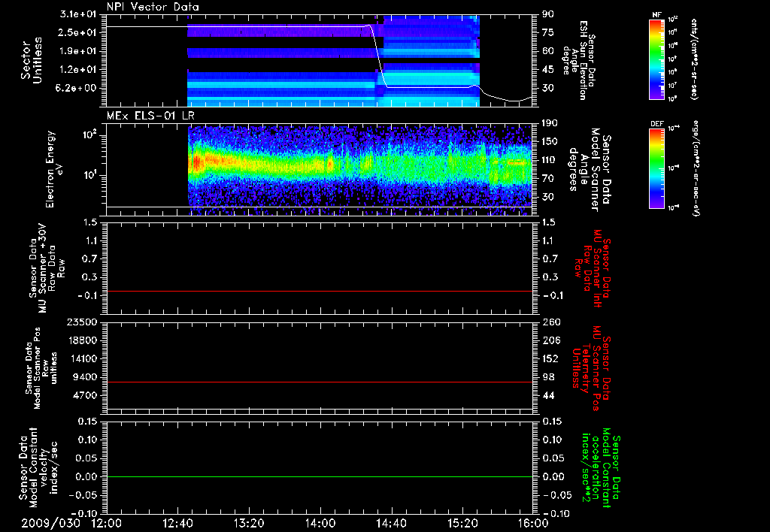Select the "NPI Vector Data" panel title
This screenshot has height=532, width=770.
(153, 7)
